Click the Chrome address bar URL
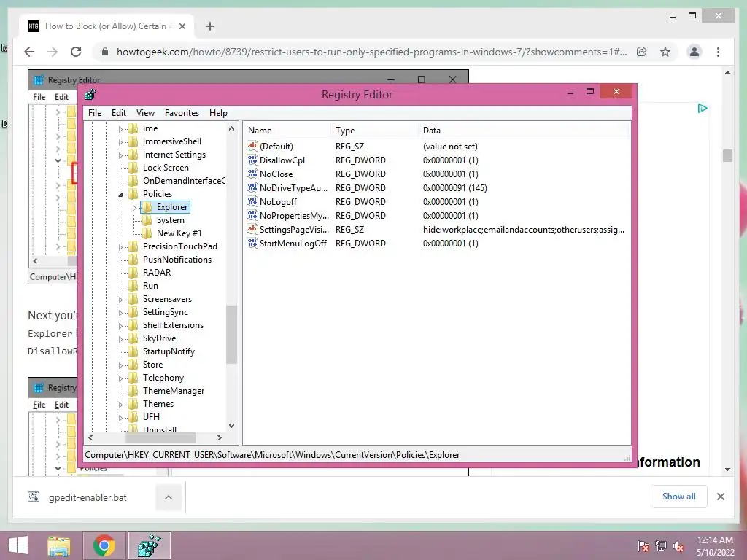This screenshot has width=747, height=560. (x=371, y=52)
